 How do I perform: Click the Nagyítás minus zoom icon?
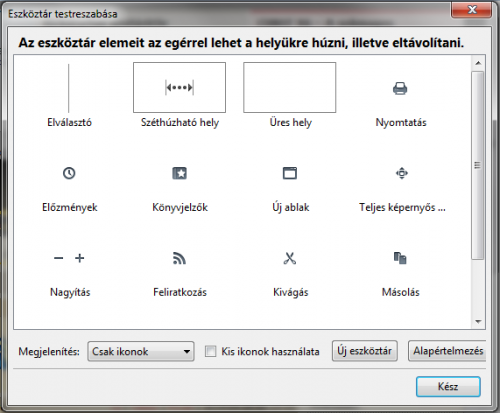click(x=58, y=258)
